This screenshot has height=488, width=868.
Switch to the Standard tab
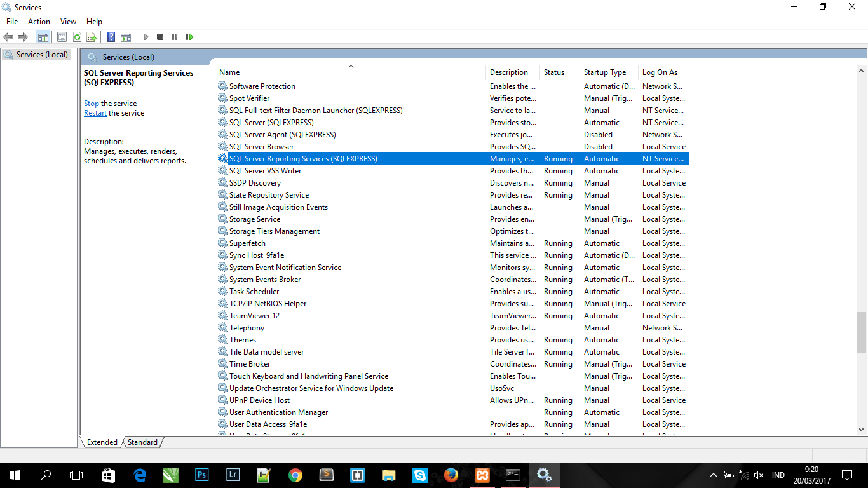pos(142,442)
